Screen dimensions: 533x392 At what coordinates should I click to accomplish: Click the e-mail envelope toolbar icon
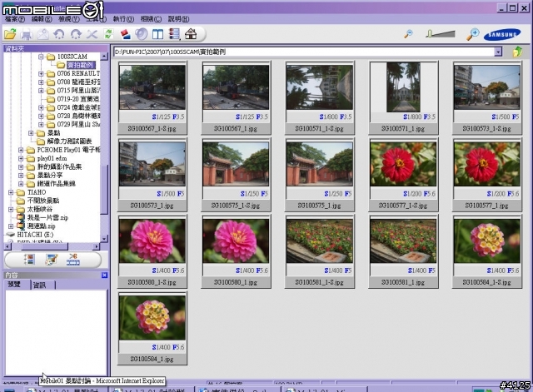pos(42,34)
